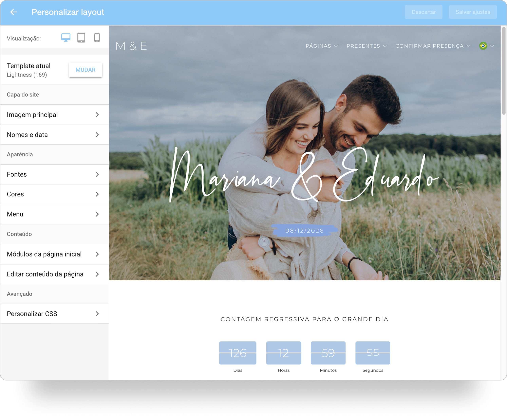Image resolution: width=507 pixels, height=420 pixels.
Task: Click 'Aparência' section heading
Action: pos(20,154)
